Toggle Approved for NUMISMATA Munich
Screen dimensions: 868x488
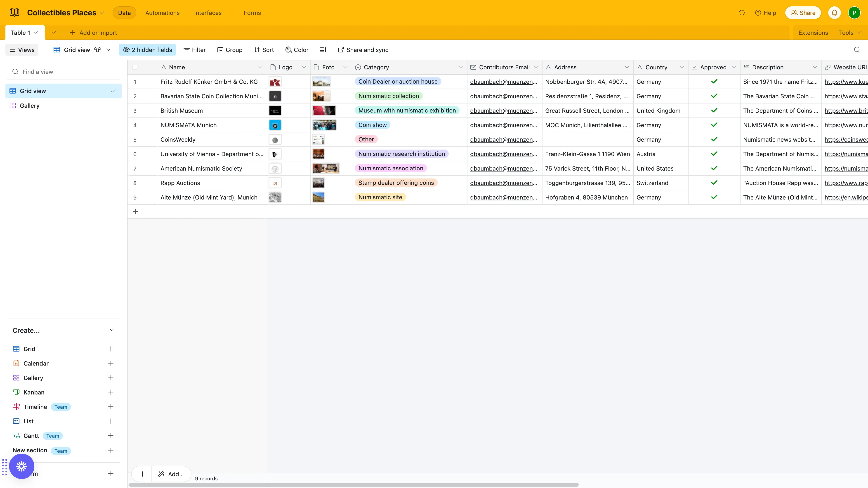(x=714, y=125)
